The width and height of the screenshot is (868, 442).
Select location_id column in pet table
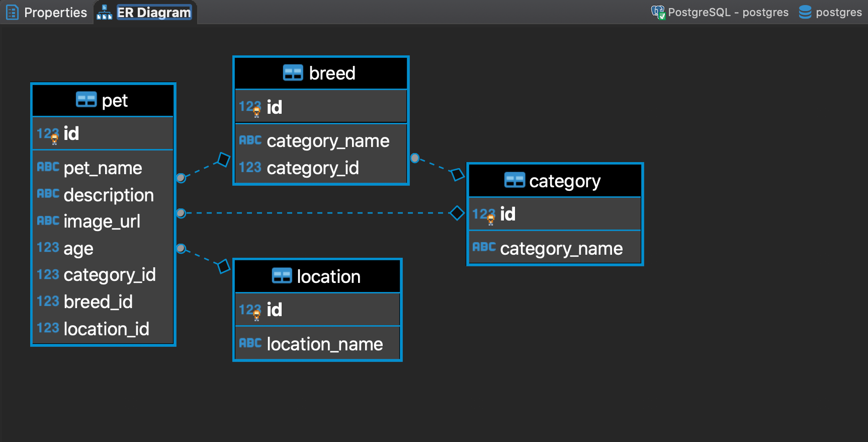pyautogui.click(x=106, y=329)
